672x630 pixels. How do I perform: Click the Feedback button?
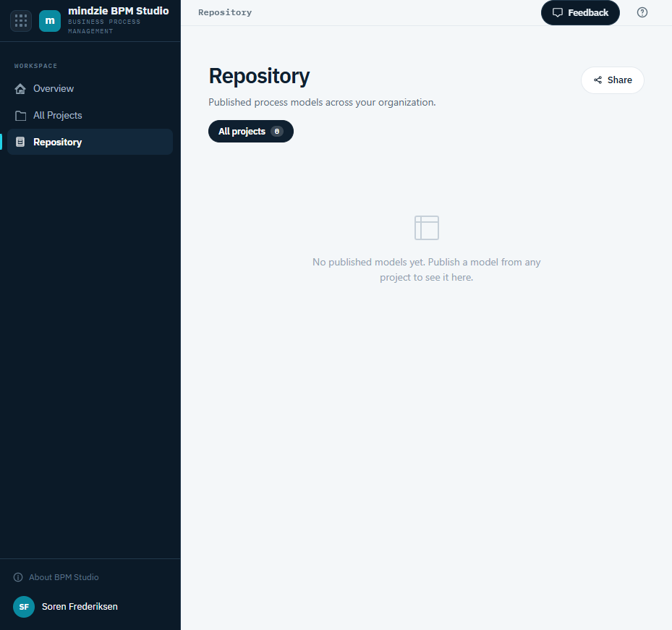coord(580,12)
